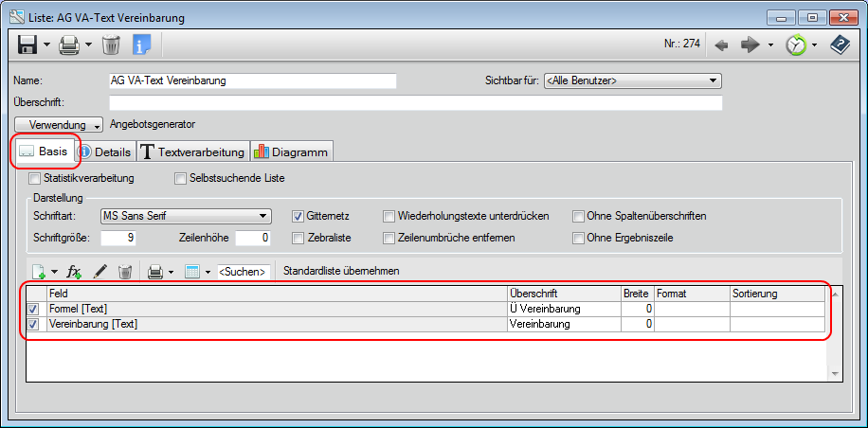
Task: Click into the Name input field
Action: point(253,80)
